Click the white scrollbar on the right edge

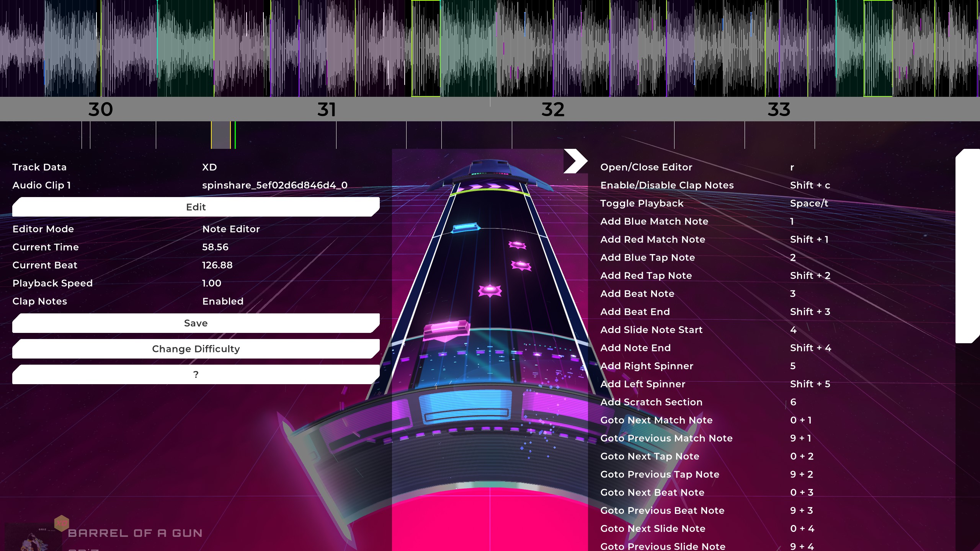pyautogui.click(x=967, y=246)
